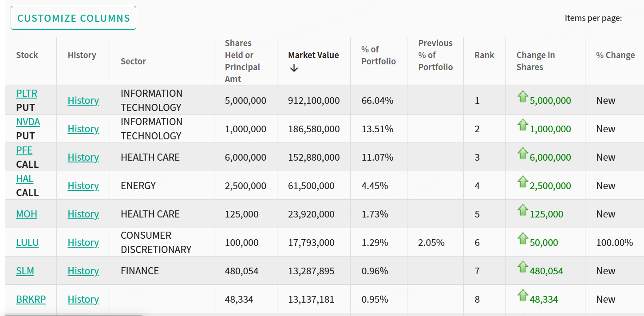Sort by the % of Portfolio column header
This screenshot has width=644, height=316.
378,55
